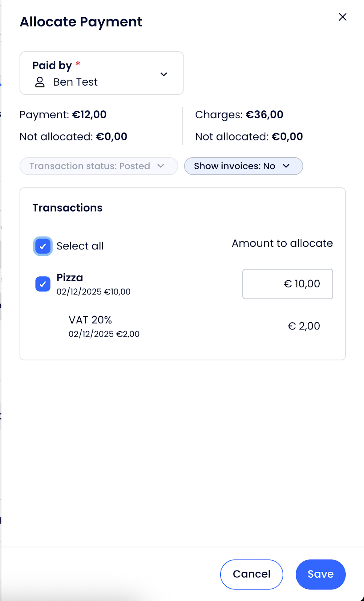364x601 pixels.
Task: Toggle the Select all checkbox
Action: pyautogui.click(x=43, y=246)
